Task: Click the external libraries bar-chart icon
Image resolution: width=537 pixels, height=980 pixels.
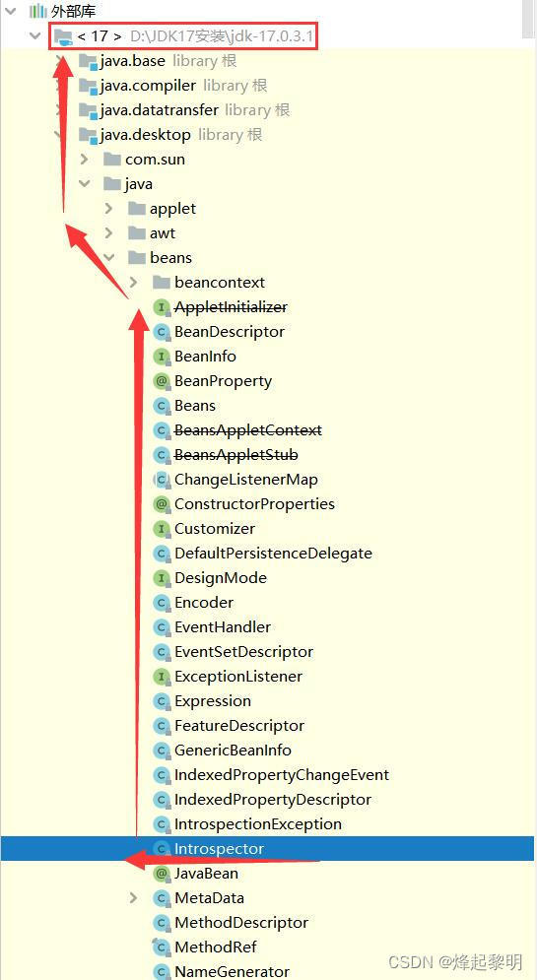Action: [38, 11]
